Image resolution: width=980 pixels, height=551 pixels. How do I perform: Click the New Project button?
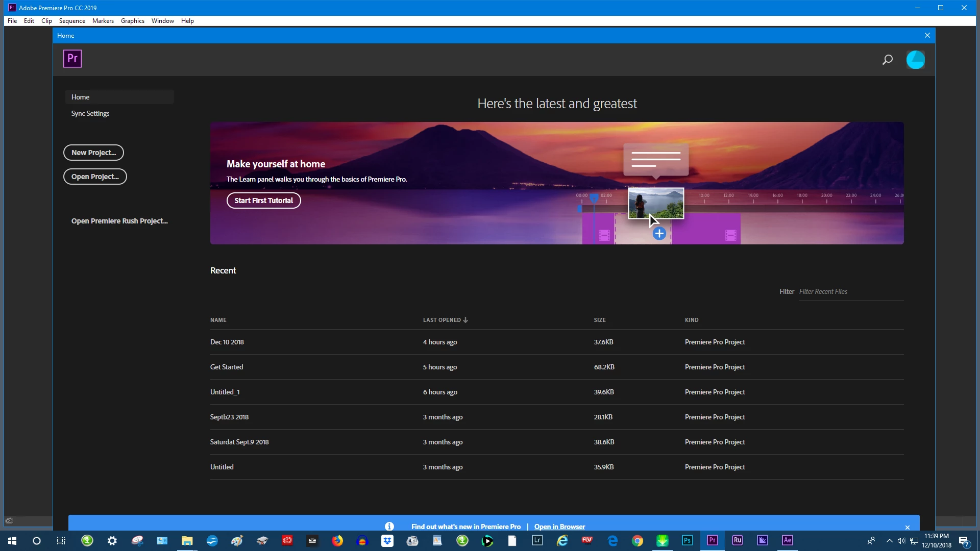click(93, 153)
